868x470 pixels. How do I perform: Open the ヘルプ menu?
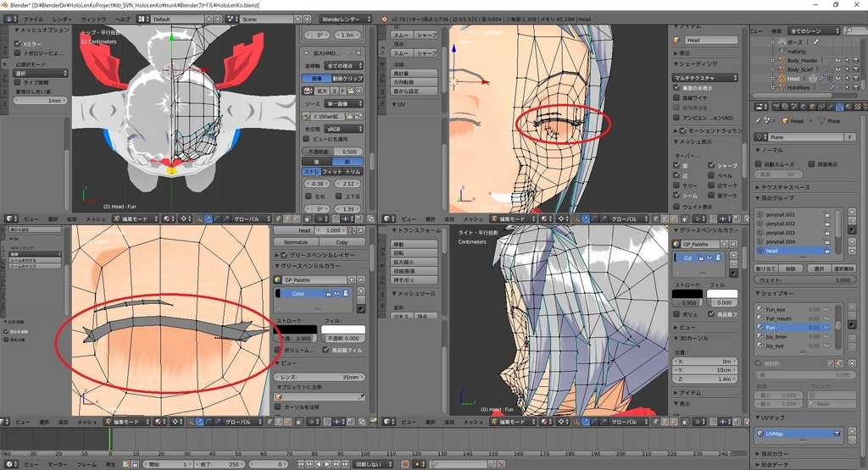click(x=122, y=19)
